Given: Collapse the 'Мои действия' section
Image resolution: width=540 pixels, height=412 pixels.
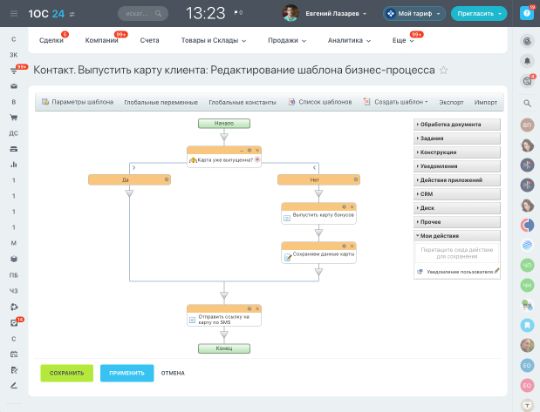Looking at the screenshot, I should click(457, 236).
